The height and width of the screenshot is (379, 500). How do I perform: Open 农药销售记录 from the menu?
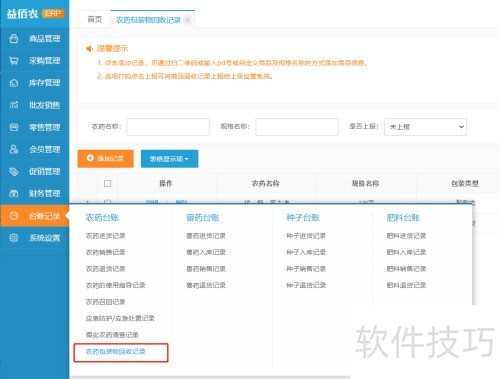[x=105, y=252]
